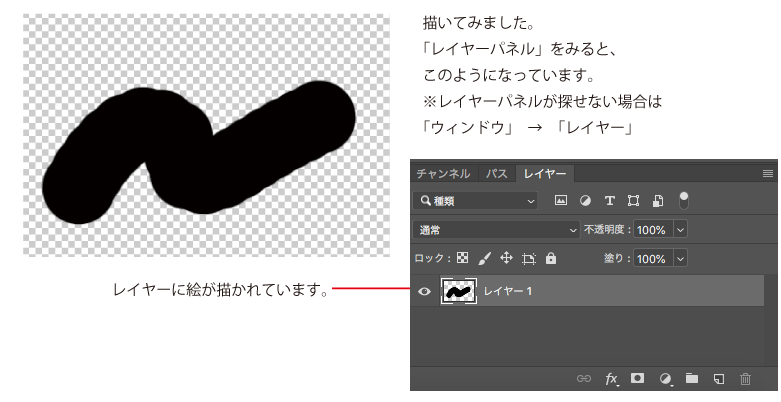Click the 不透明度 100% value field
781x402 pixels.
[x=653, y=230]
